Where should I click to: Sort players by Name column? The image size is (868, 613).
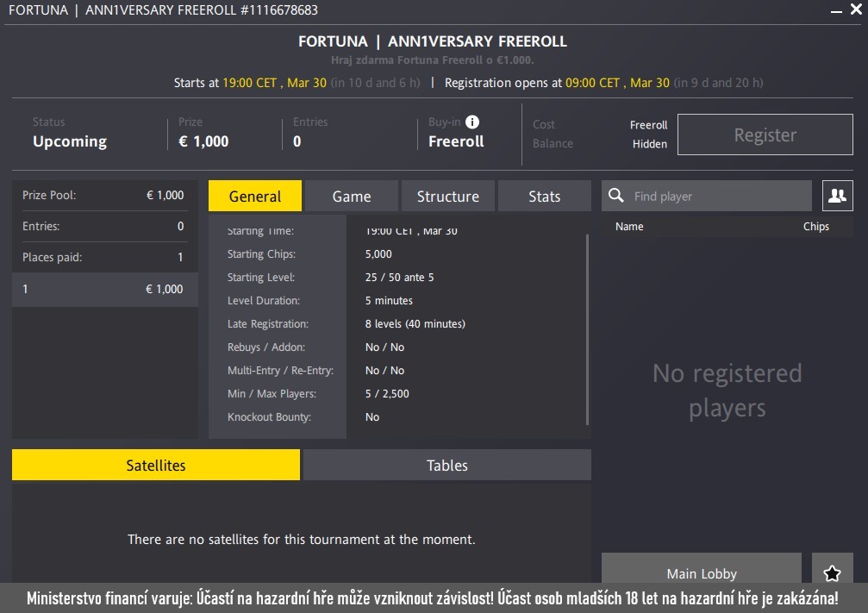[x=629, y=227]
